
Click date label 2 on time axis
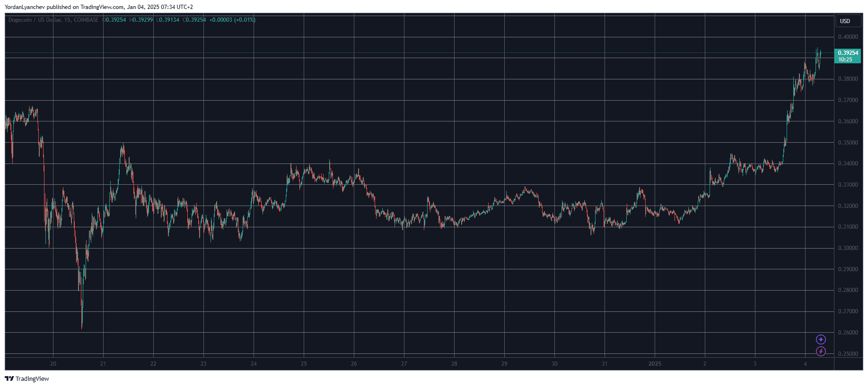pos(705,364)
